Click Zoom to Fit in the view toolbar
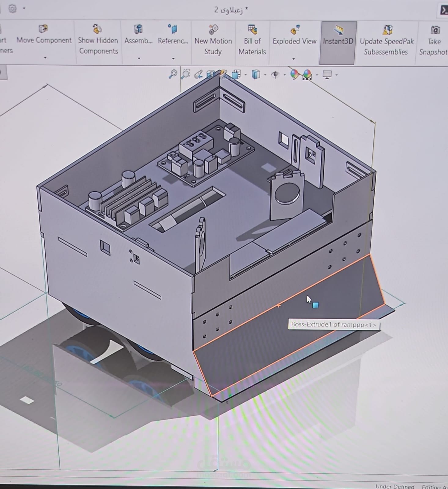 [173, 74]
